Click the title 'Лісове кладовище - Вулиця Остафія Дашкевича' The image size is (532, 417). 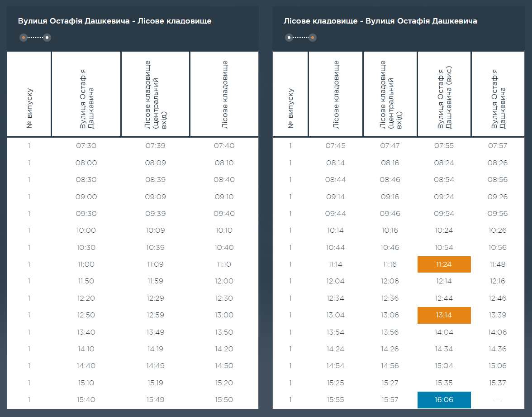380,21
